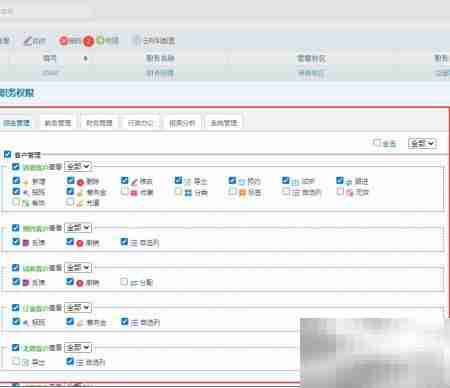Viewport: 450px width, 388px height.
Task: Select the 编号 column header
Action: tap(50, 59)
